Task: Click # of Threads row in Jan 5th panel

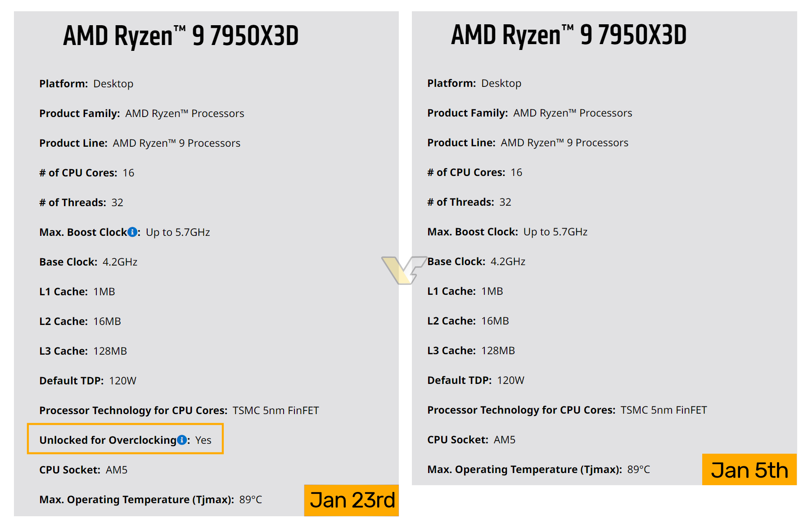Action: [469, 202]
